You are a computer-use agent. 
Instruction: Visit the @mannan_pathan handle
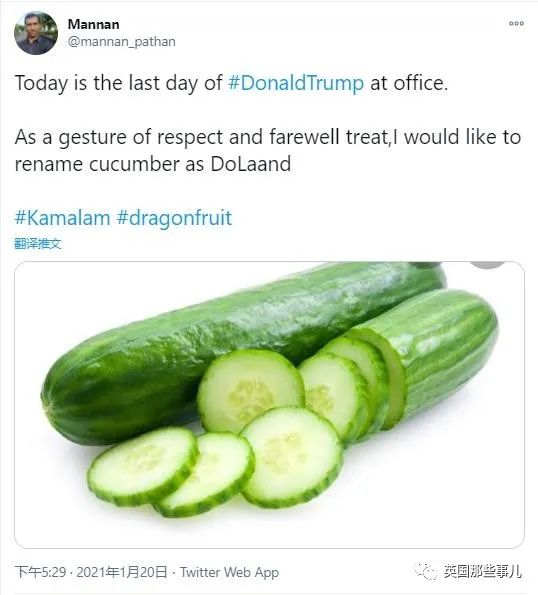pyautogui.click(x=121, y=41)
